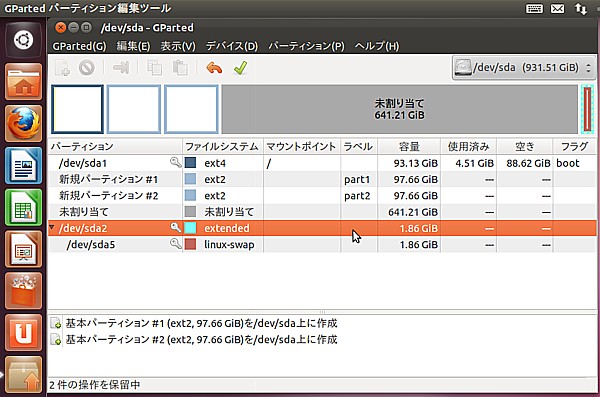The height and width of the screenshot is (397, 600).
Task: Launch LibreOffice Impress from the launcher
Action: [x=23, y=249]
